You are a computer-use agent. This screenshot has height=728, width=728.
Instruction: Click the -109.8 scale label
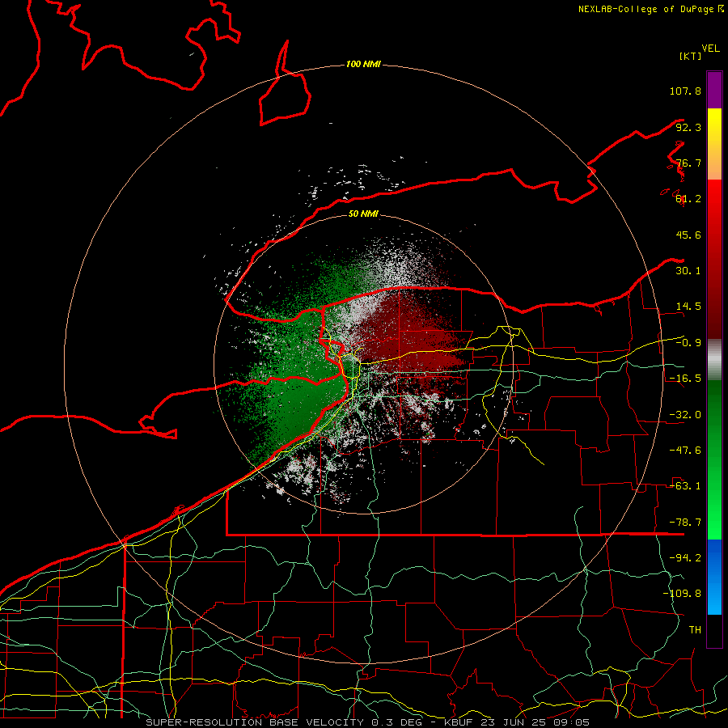(682, 594)
